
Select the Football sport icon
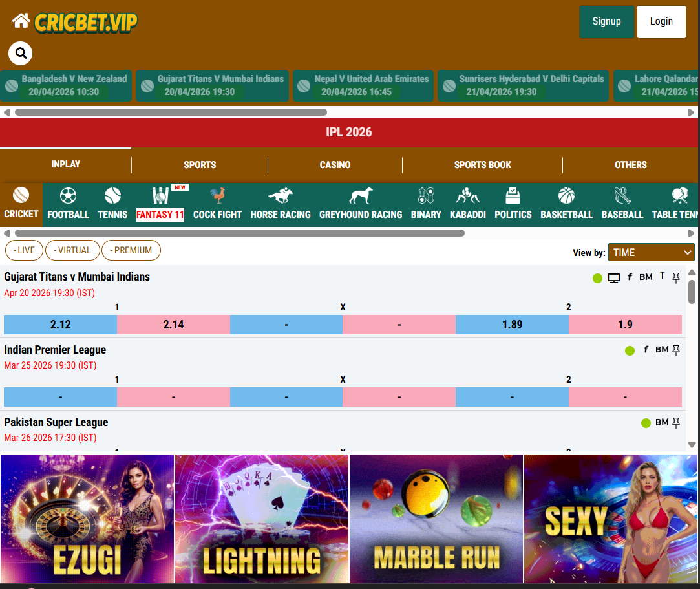tap(68, 196)
